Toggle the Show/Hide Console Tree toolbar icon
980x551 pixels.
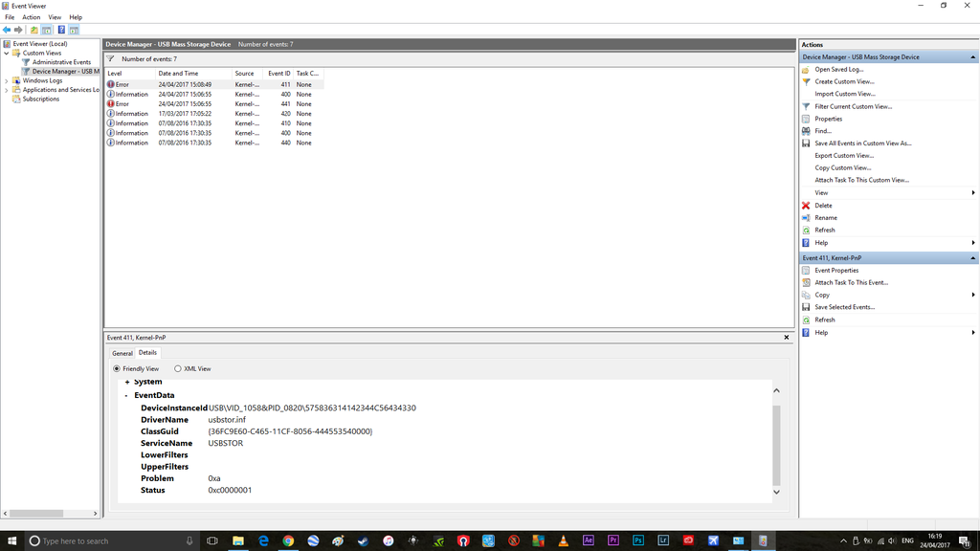click(x=46, y=30)
